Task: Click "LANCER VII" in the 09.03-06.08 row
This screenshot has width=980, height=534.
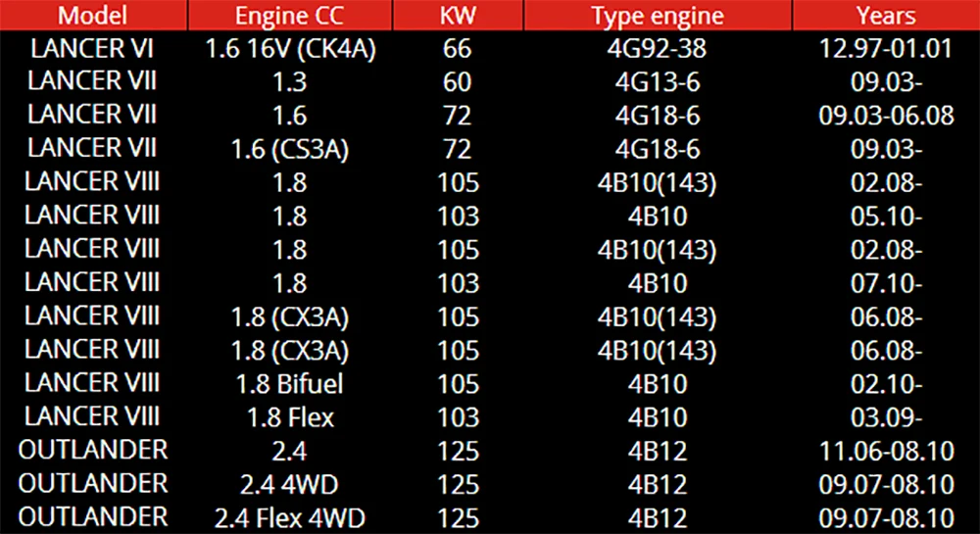Action: tap(92, 115)
